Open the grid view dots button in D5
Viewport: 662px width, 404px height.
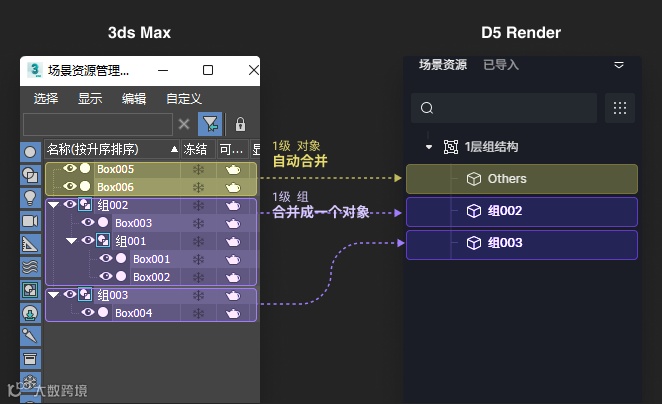coord(619,108)
